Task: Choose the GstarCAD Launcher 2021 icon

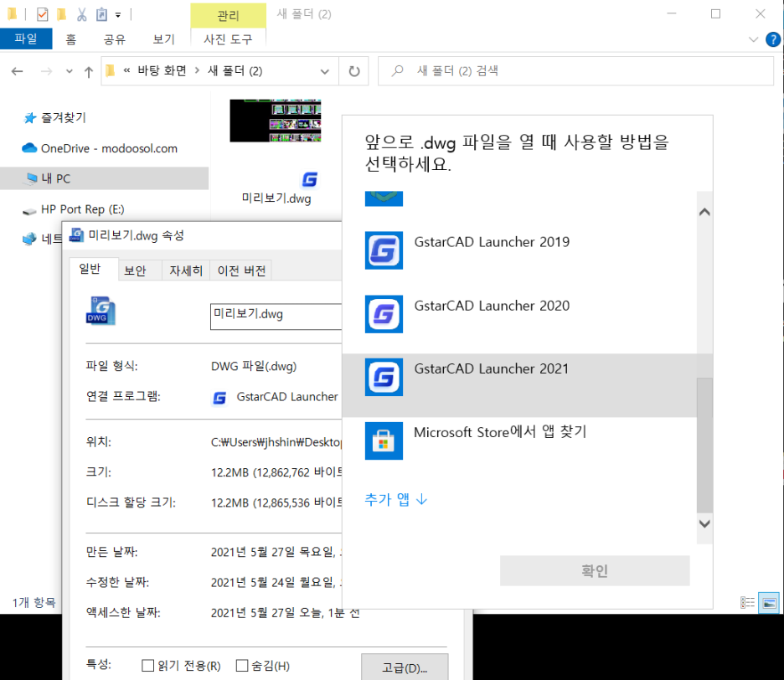Action: click(384, 377)
